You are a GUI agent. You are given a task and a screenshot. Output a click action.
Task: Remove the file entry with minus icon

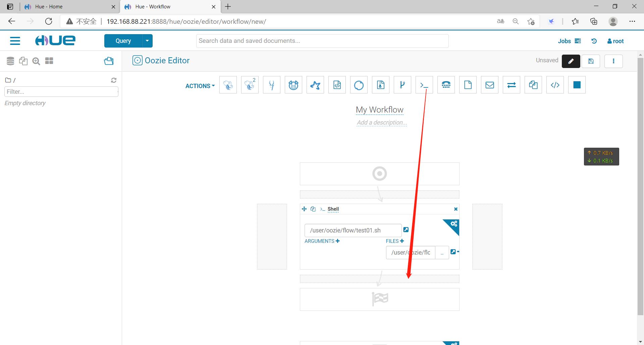[458, 252]
